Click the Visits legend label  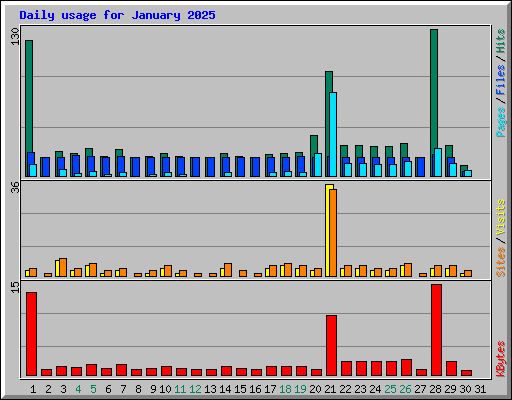coord(500,217)
